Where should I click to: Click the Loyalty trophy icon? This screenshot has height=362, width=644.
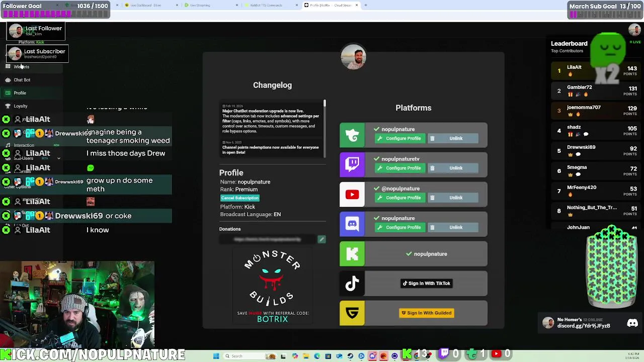coord(8,106)
